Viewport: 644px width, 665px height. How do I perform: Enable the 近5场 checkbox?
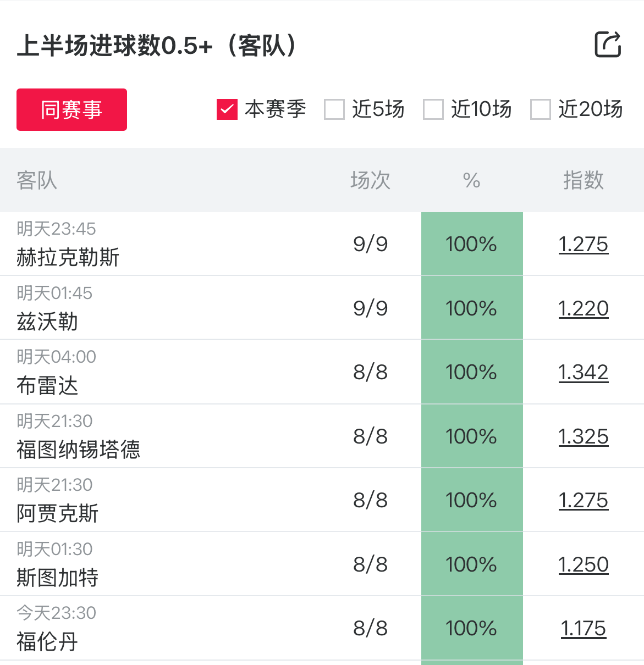coord(334,109)
